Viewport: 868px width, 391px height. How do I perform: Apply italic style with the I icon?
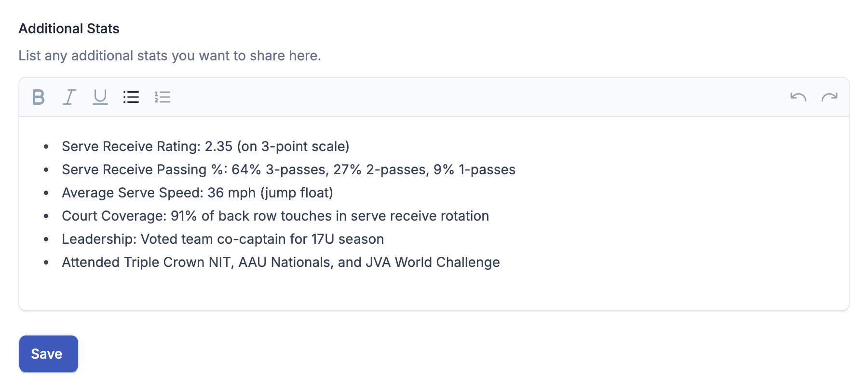pyautogui.click(x=69, y=97)
